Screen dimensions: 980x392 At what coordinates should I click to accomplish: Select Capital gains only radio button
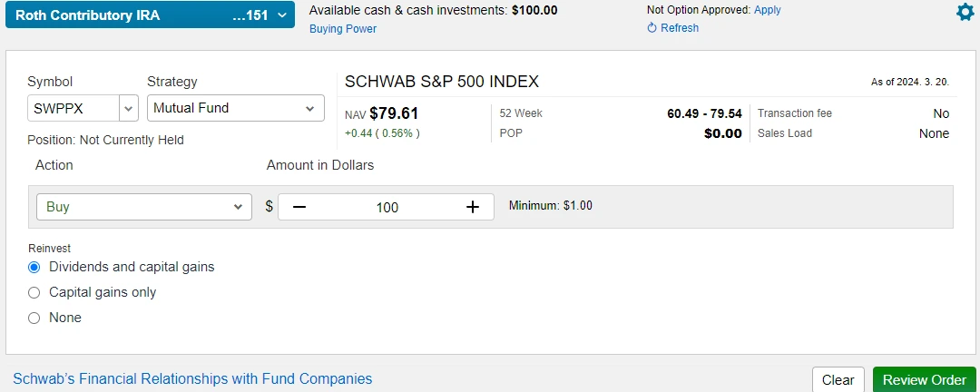pos(34,293)
